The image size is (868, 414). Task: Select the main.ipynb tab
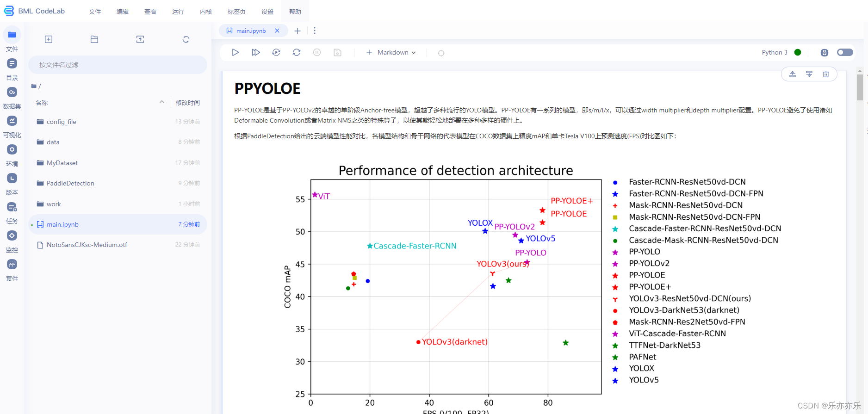pos(251,31)
